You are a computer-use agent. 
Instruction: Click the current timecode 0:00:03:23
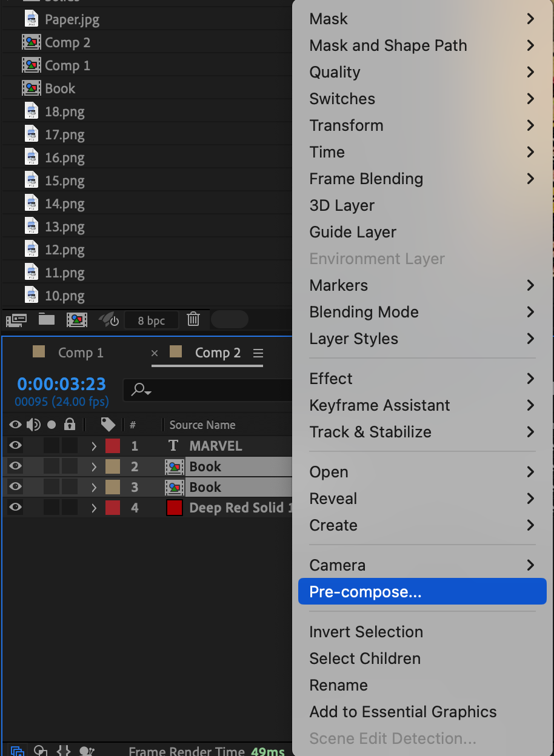[x=61, y=384]
